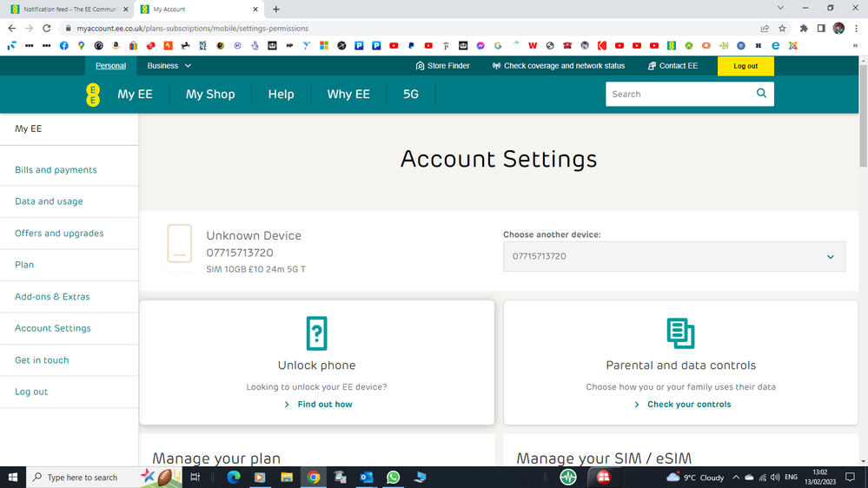Screen dimensions: 868x488
Task: Open the Facebook bookmark
Action: [64, 46]
